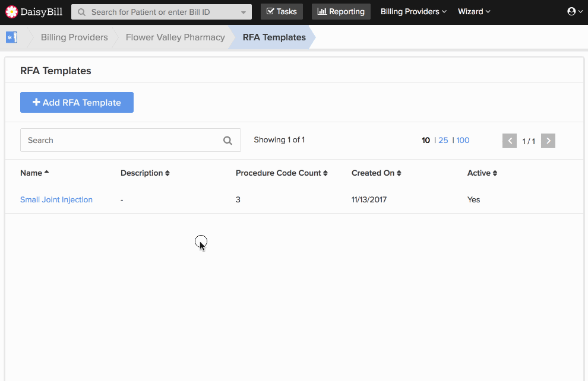Click the RFA Templates breadcrumb tab
588x381 pixels.
click(x=273, y=37)
